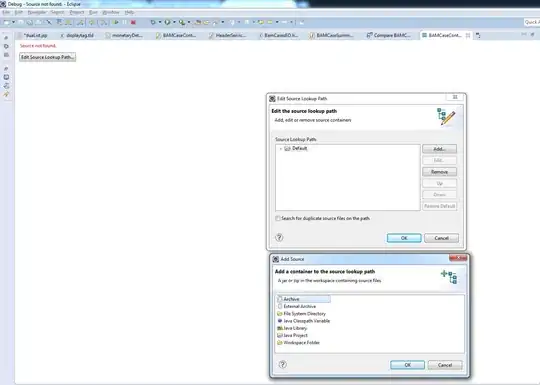This screenshot has width=540, height=385.
Task: Click OK in Edit Source Lookup Path dialog
Action: (404, 238)
